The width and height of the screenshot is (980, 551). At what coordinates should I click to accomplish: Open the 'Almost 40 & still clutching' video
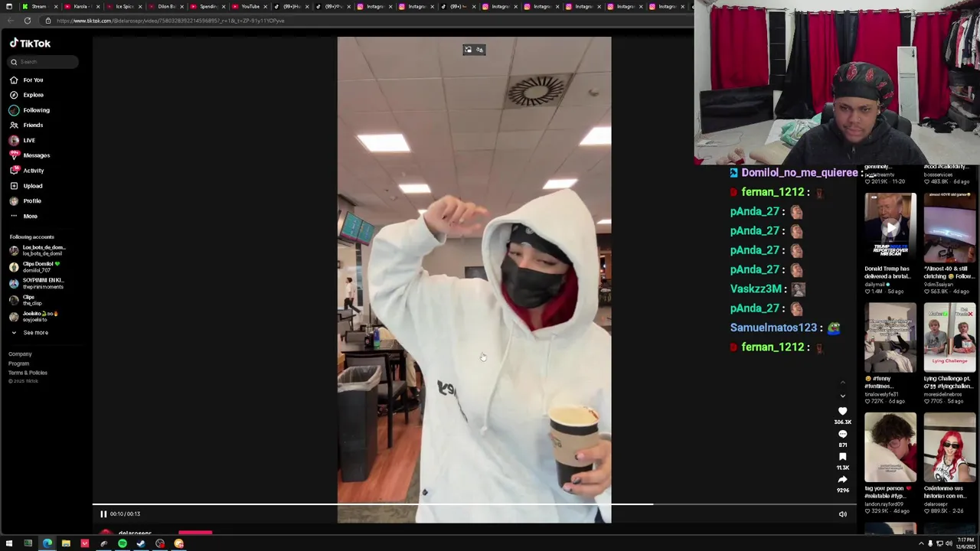[949, 229]
